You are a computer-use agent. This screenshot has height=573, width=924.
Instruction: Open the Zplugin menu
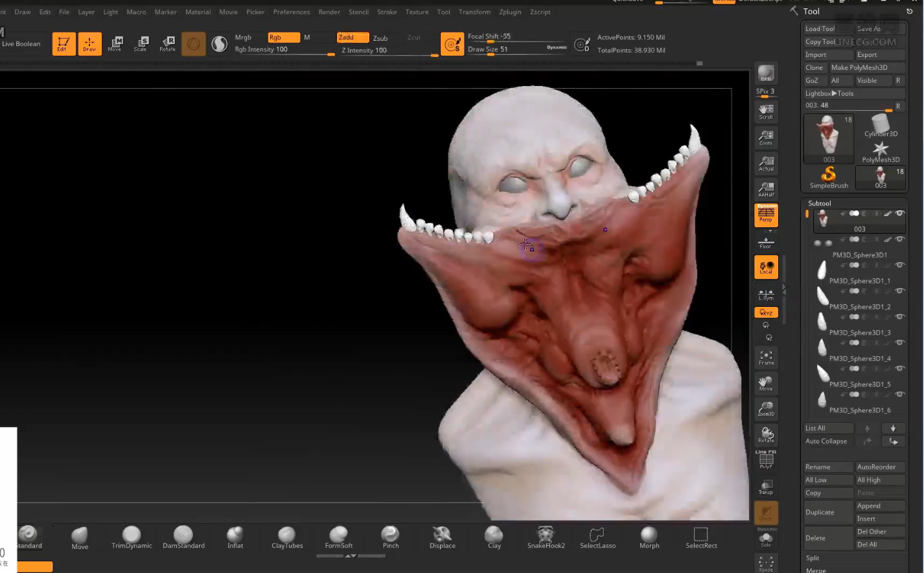[x=510, y=12]
